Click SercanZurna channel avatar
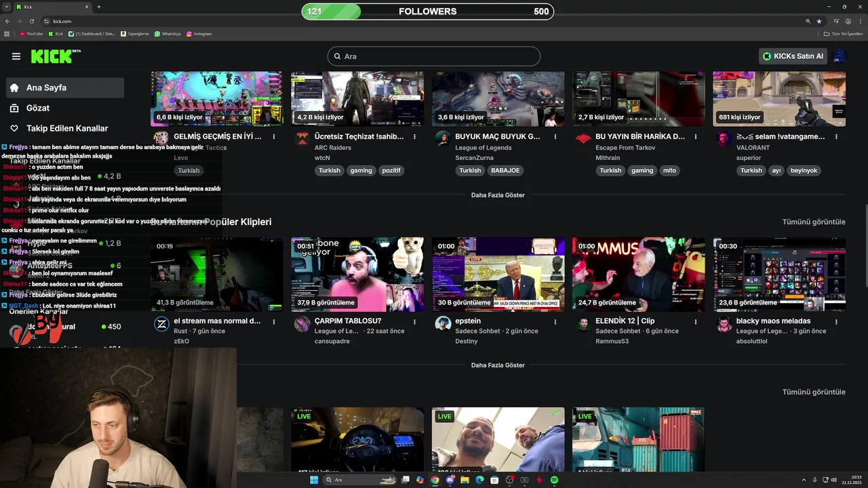This screenshot has width=868, height=488. tap(443, 138)
